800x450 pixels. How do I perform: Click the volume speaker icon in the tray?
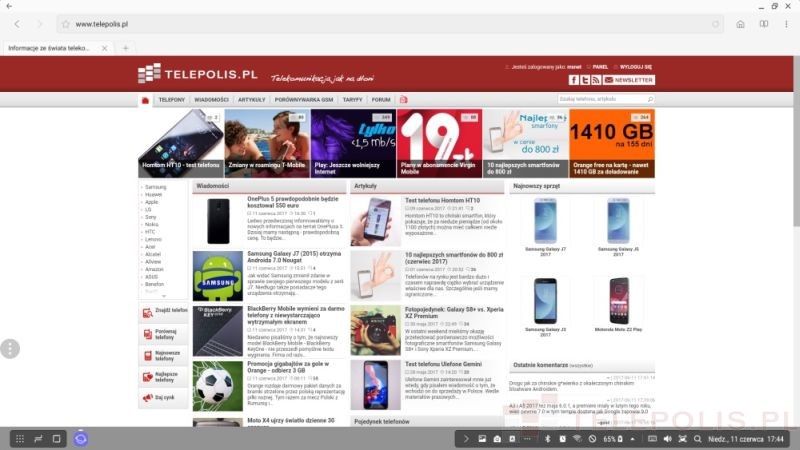(667, 439)
